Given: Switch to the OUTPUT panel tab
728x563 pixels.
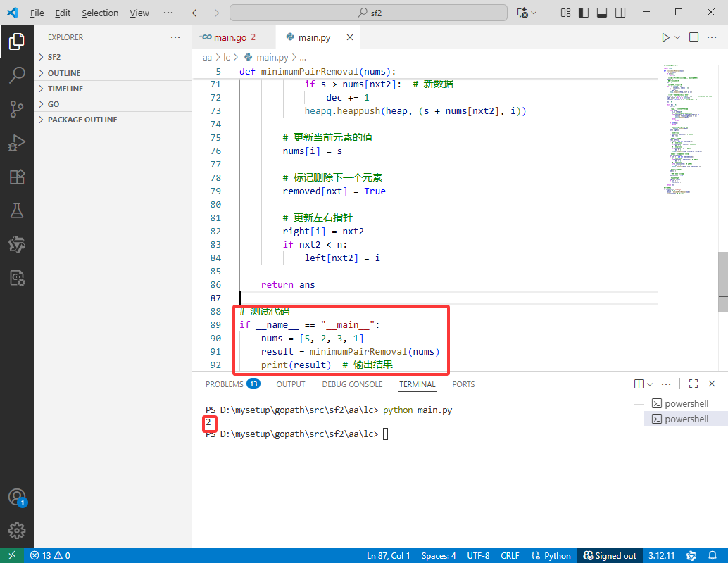Looking at the screenshot, I should 291,384.
